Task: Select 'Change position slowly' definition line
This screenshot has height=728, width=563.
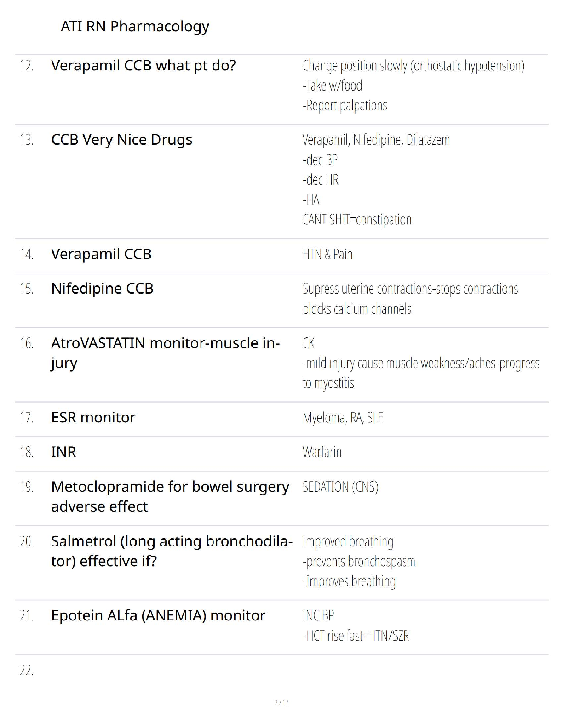Action: pos(413,66)
